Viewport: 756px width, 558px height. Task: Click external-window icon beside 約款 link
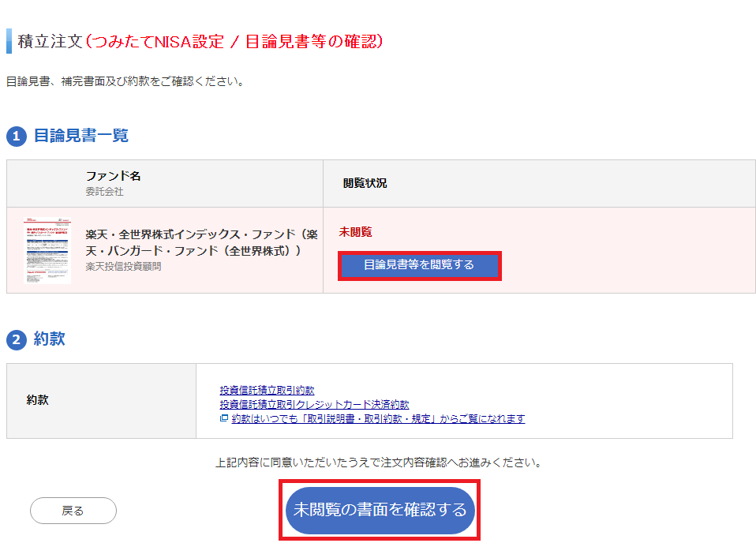(223, 418)
